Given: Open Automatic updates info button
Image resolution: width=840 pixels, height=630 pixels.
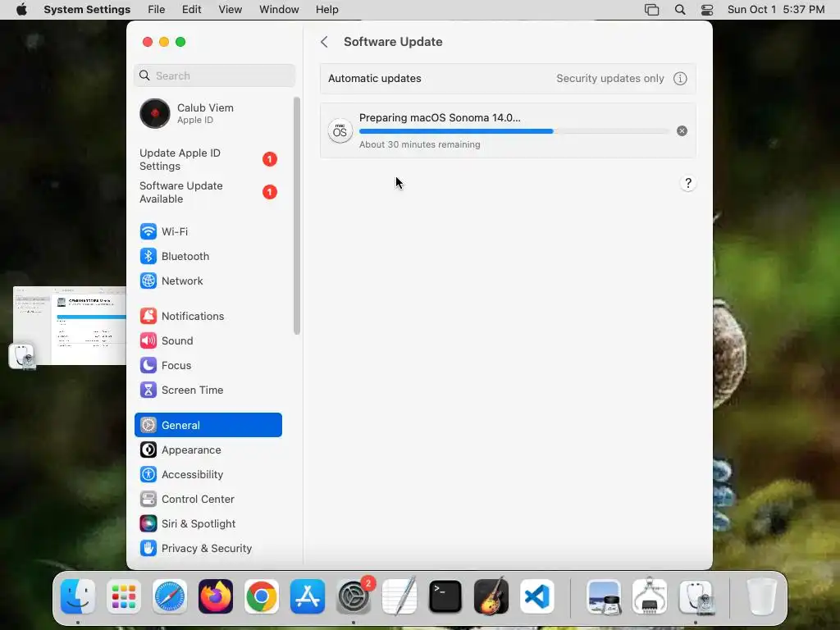Looking at the screenshot, I should click(x=680, y=79).
